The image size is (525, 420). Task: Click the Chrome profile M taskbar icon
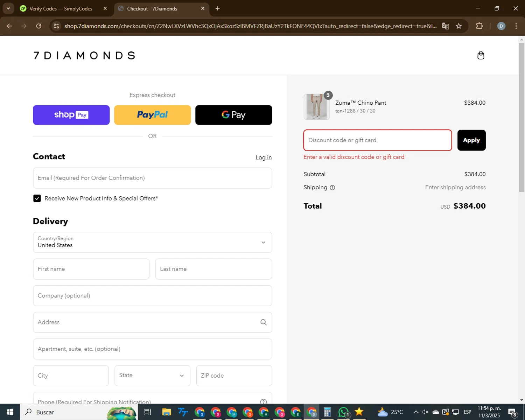pos(232,412)
